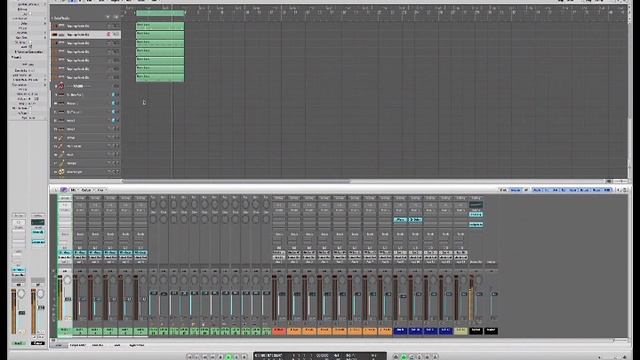Click the pan knob on the inspector's left strip
This screenshot has height=360, width=640.
click(x=21, y=293)
